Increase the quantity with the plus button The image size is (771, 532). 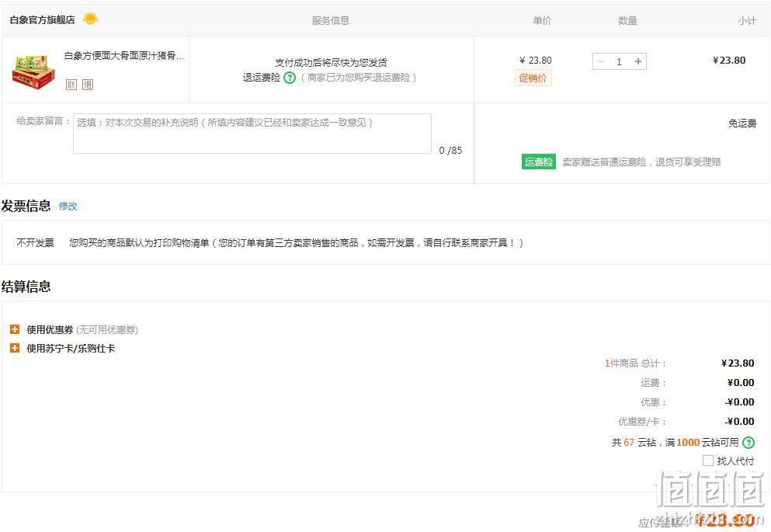click(x=638, y=61)
